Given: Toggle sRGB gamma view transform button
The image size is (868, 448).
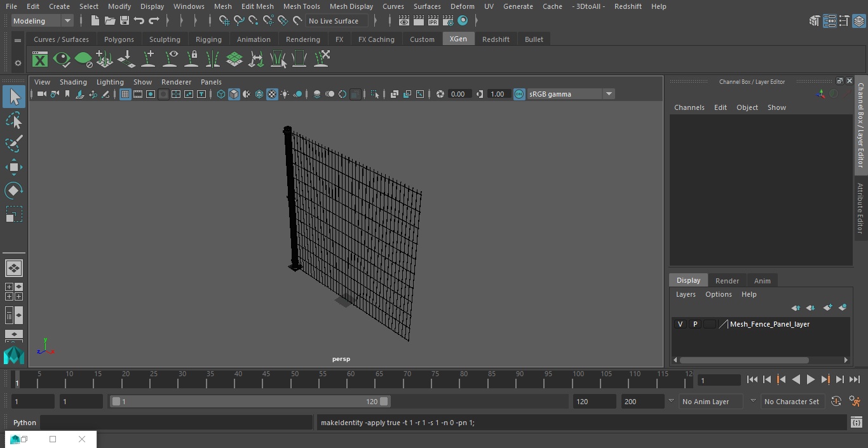Looking at the screenshot, I should 519,94.
